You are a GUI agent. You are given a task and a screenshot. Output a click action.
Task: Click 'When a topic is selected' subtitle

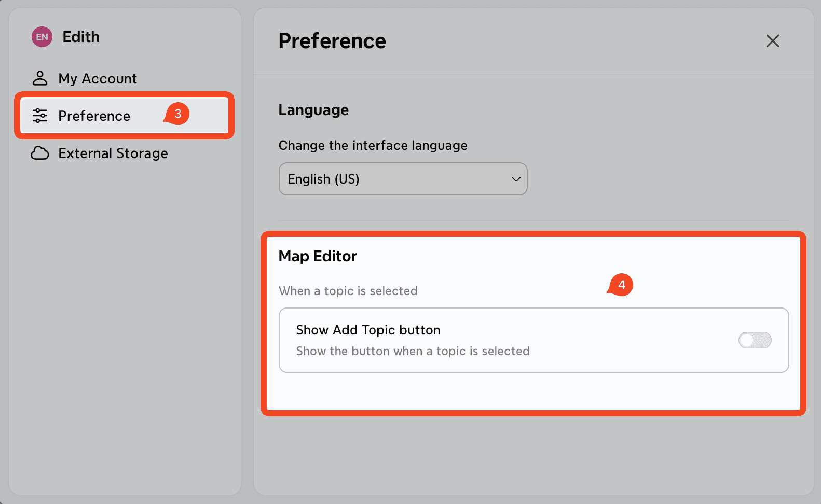[x=348, y=291]
